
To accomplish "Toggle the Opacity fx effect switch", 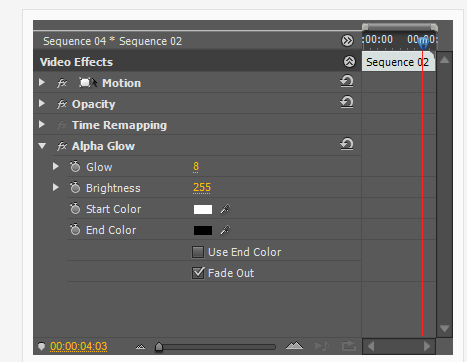I will pyautogui.click(x=62, y=104).
